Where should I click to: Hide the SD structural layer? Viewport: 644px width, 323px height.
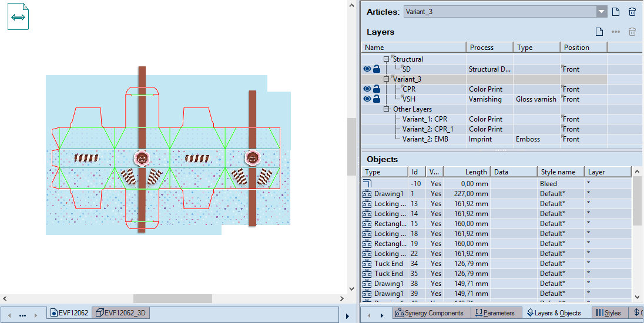click(367, 69)
